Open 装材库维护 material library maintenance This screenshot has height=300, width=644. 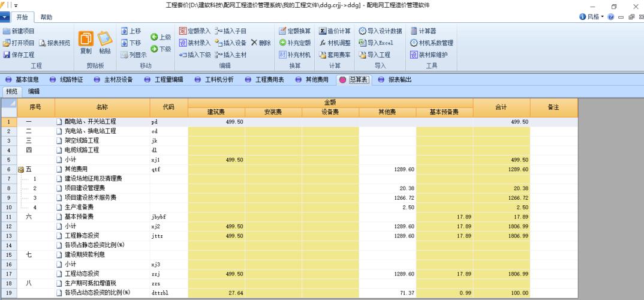pyautogui.click(x=429, y=55)
